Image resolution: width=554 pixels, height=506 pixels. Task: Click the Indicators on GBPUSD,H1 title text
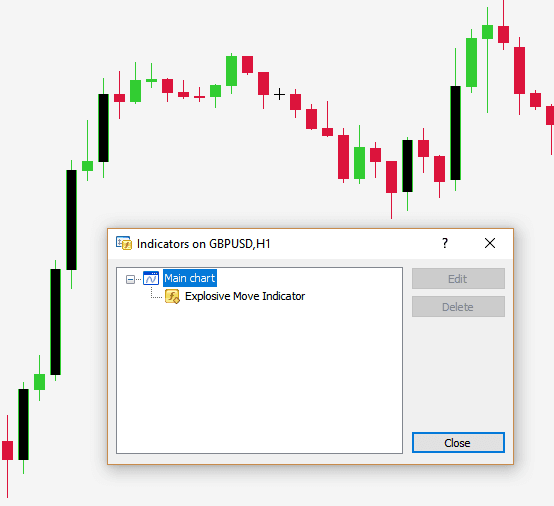coord(204,244)
